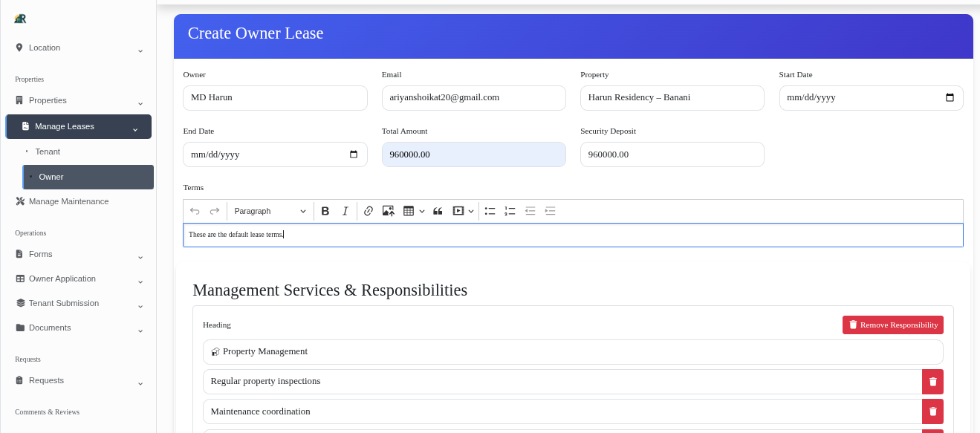Click the Total Amount field
The width and height of the screenshot is (980, 433).
pyautogui.click(x=473, y=154)
